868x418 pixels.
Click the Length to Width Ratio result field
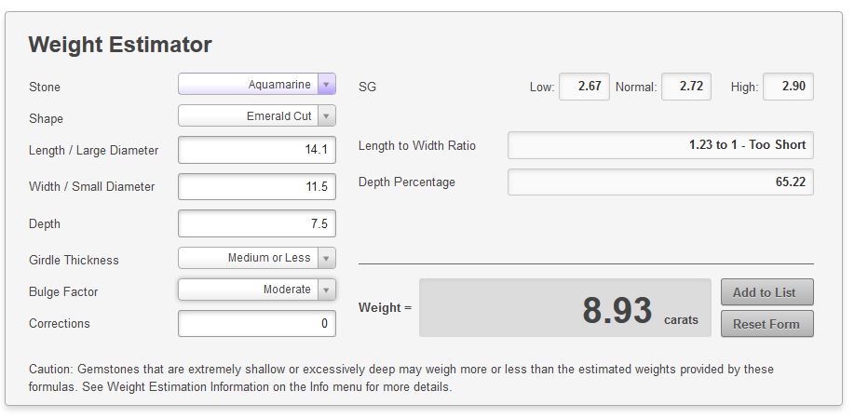click(x=661, y=145)
